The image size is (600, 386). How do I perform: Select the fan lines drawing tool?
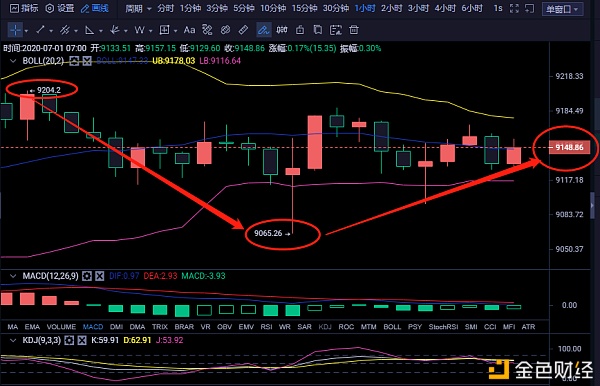tap(114, 30)
